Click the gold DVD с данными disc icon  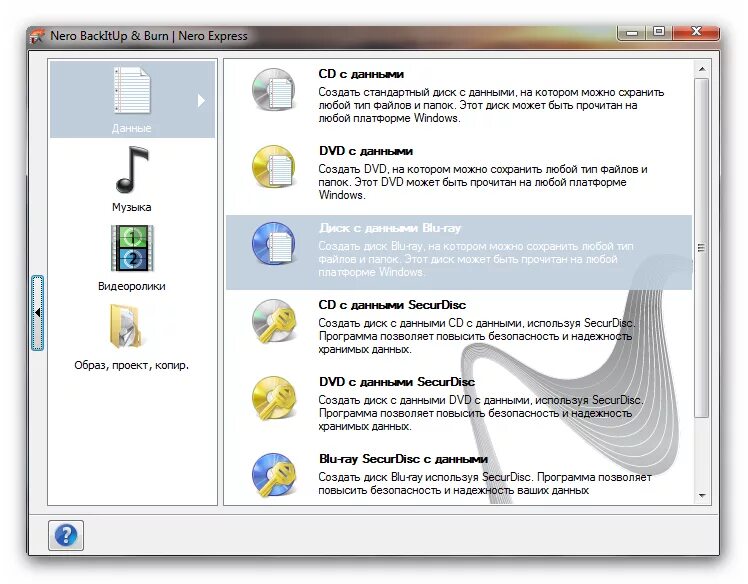click(274, 167)
